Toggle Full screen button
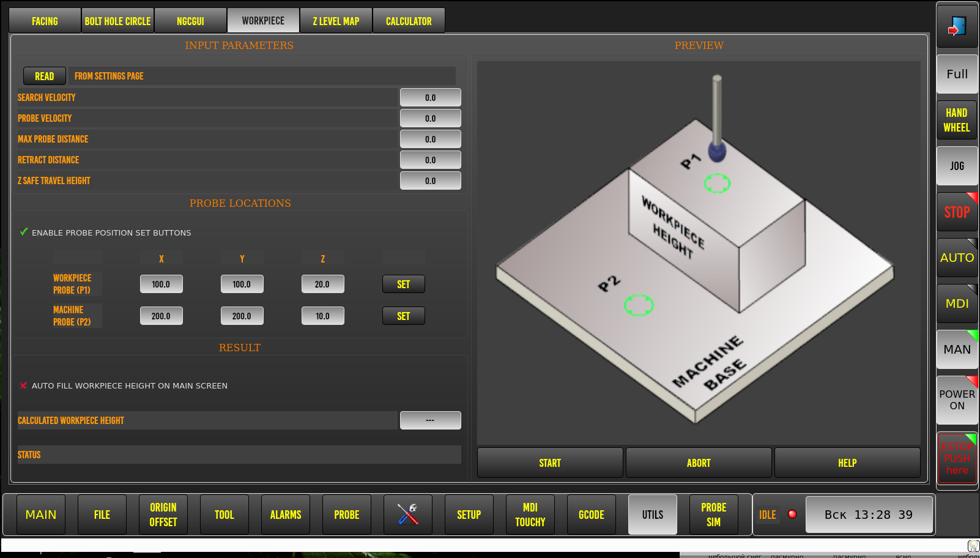 click(x=957, y=74)
